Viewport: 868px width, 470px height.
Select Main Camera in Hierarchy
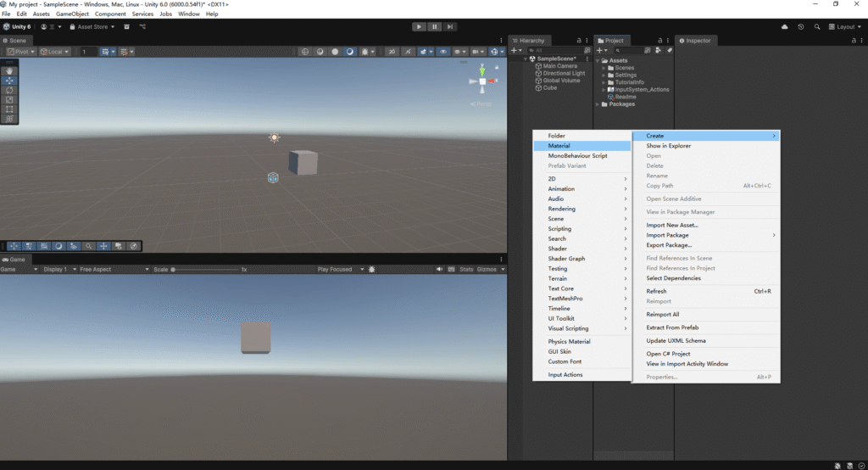click(x=559, y=66)
